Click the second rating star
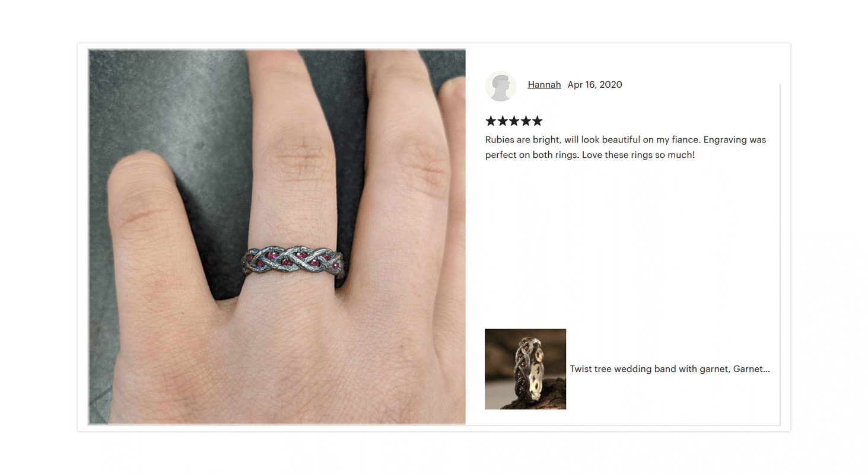This screenshot has width=868, height=474. 503,121
